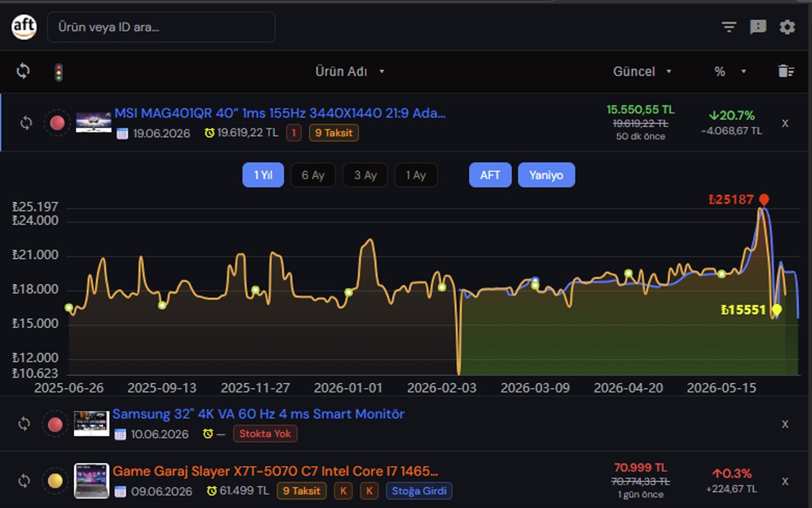This screenshot has height=508, width=812.
Task: Click the yellow ₺15551 current price marker
Action: [776, 310]
